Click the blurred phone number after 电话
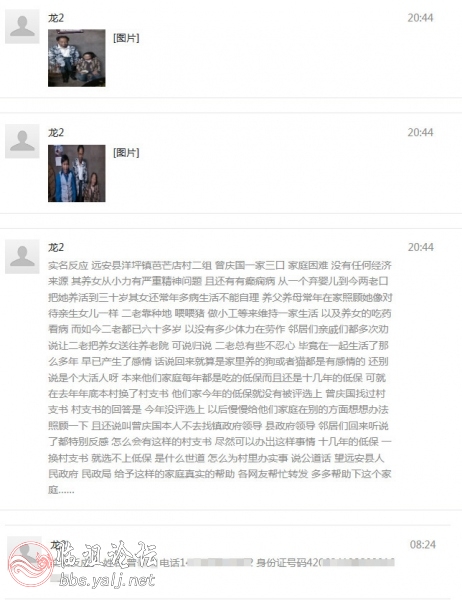This screenshot has width=462, height=600. tap(219, 563)
